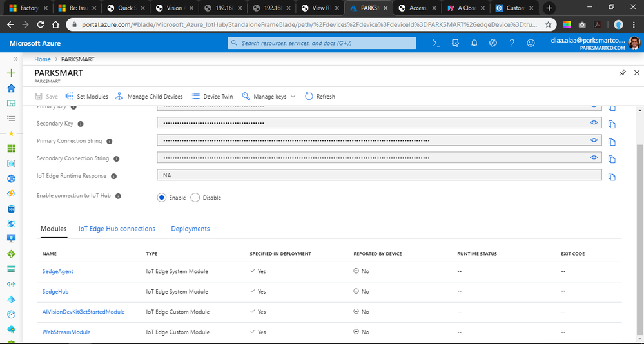Open the Deployments tab
The height and width of the screenshot is (344, 644).
pyautogui.click(x=190, y=229)
